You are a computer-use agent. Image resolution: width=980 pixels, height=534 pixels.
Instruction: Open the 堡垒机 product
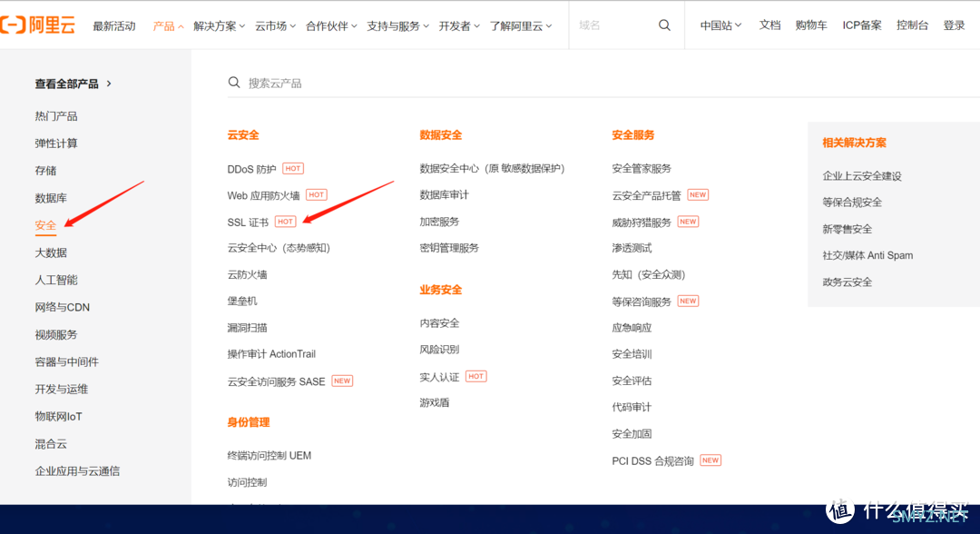click(242, 301)
